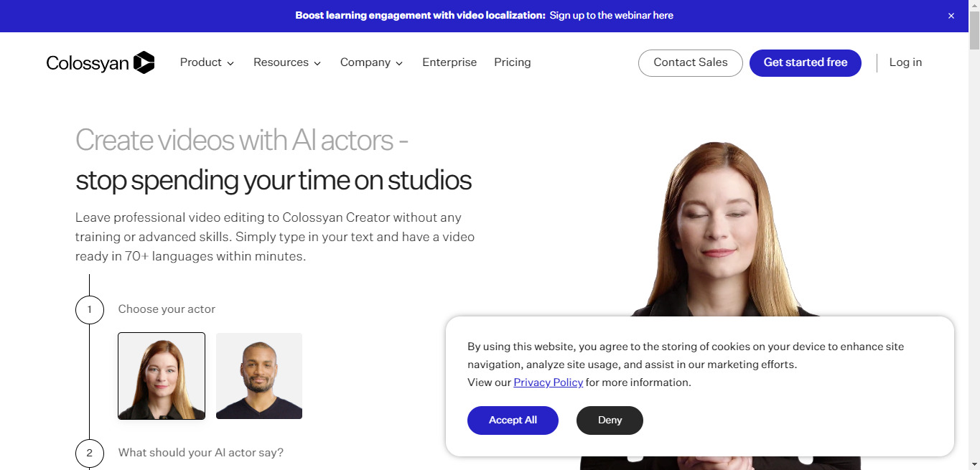Expand the Company menu

(x=371, y=62)
